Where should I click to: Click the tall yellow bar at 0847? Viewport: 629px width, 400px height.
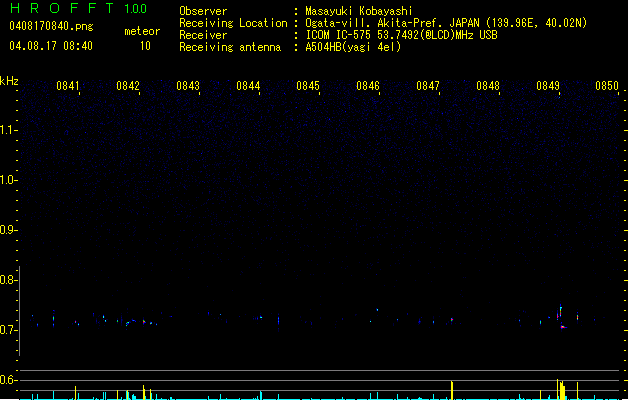(x=452, y=390)
